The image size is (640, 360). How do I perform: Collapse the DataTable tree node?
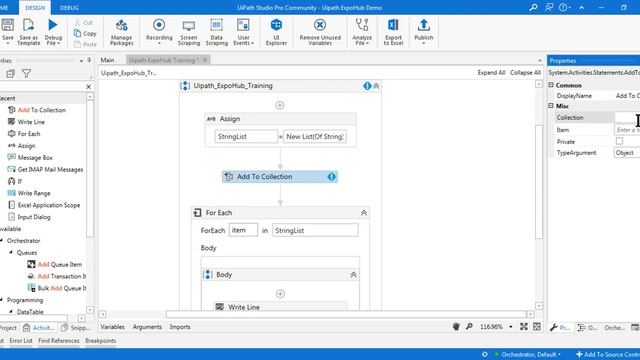click(x=11, y=312)
